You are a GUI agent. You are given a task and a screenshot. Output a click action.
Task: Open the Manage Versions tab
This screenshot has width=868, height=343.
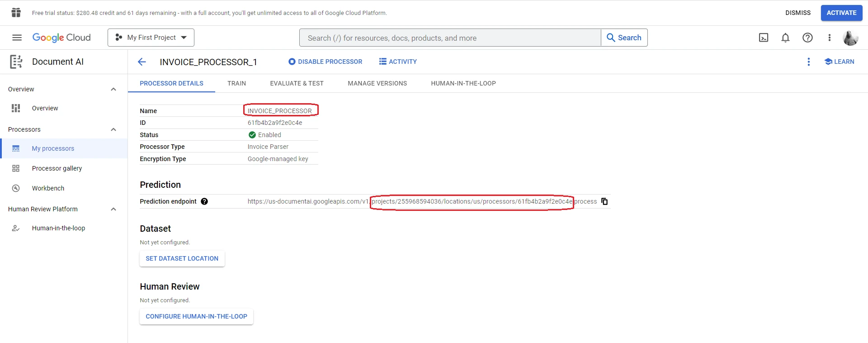click(377, 83)
